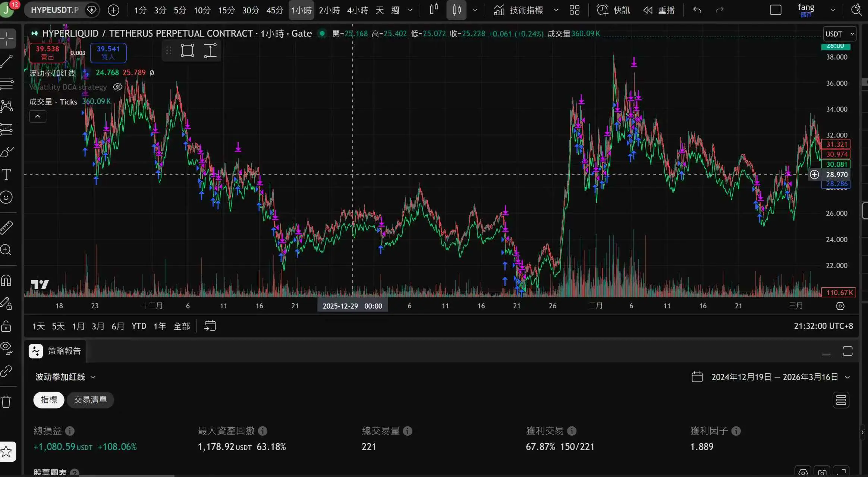Click the 39.538 sell price box
Screen dimensions: 868x477
(47, 53)
